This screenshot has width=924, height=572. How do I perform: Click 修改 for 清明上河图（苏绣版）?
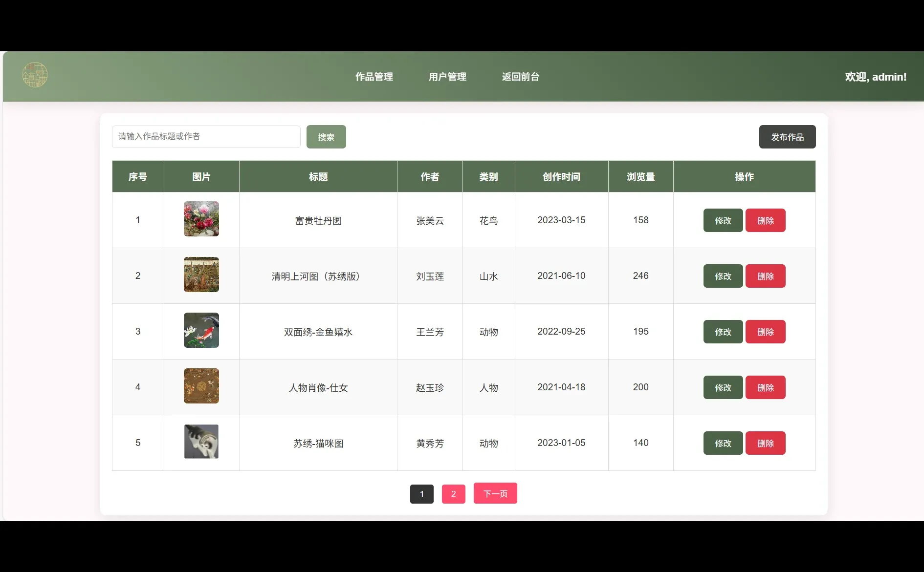click(x=722, y=276)
